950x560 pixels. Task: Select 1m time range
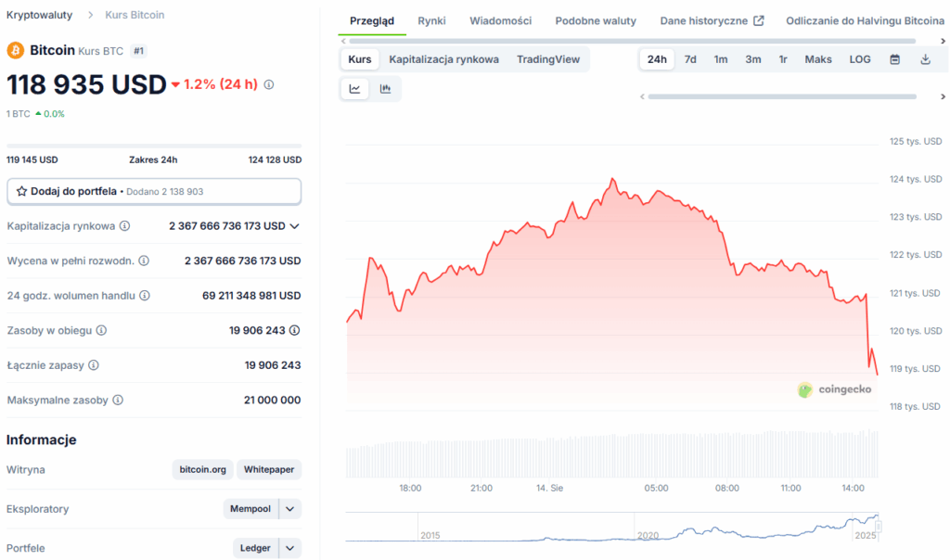click(720, 59)
